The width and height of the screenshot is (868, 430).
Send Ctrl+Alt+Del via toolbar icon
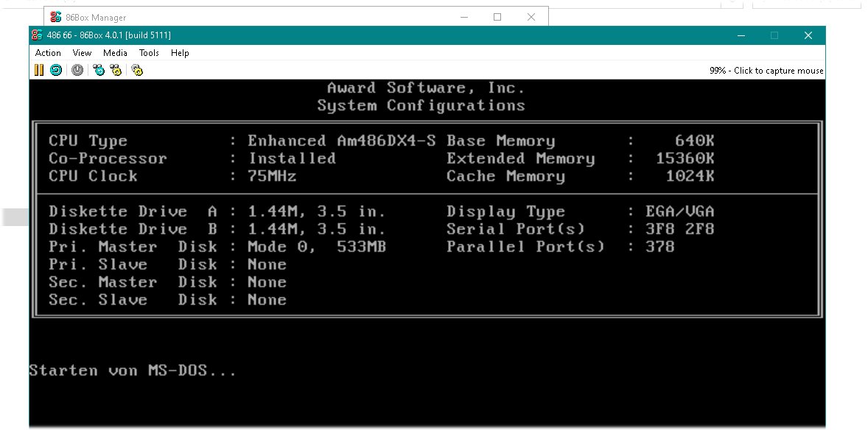pos(99,70)
